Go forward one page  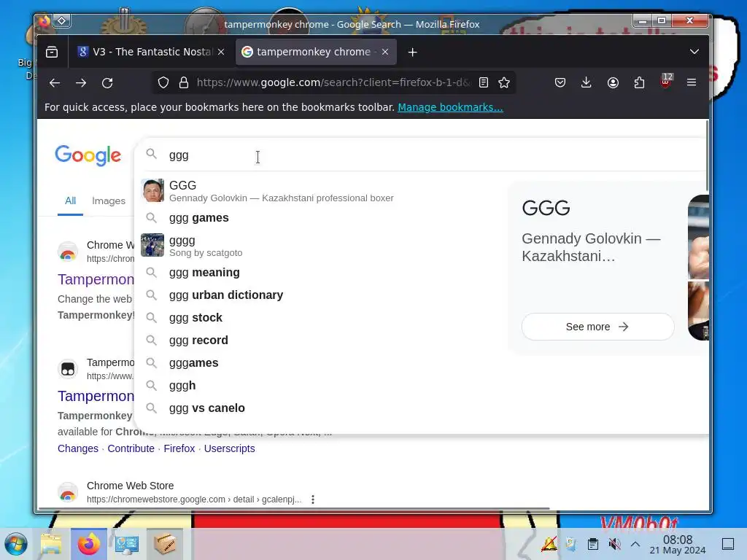click(81, 83)
